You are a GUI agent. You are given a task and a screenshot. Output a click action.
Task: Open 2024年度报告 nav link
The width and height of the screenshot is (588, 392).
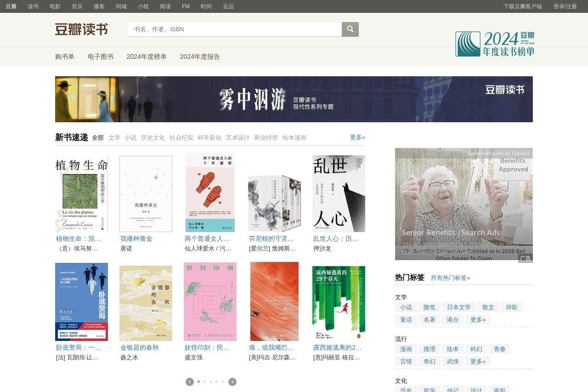coord(200,57)
